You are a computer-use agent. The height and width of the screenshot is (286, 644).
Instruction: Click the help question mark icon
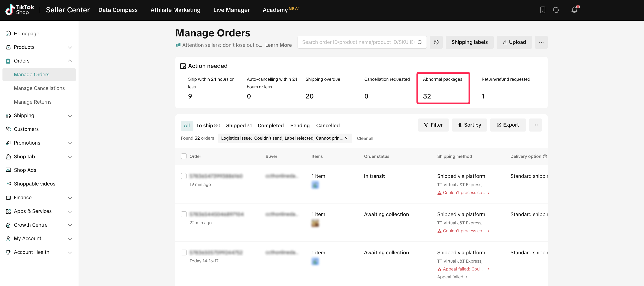436,42
